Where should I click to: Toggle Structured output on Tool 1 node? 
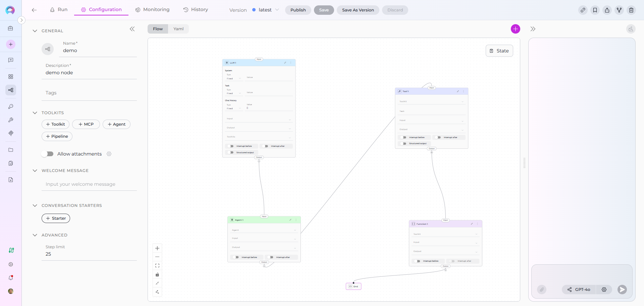pos(404,143)
